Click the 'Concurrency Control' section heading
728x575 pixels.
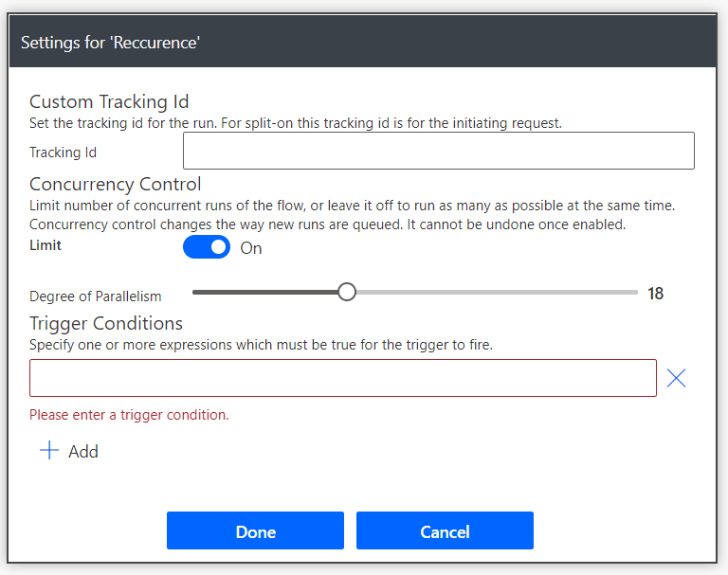pyautogui.click(x=116, y=184)
